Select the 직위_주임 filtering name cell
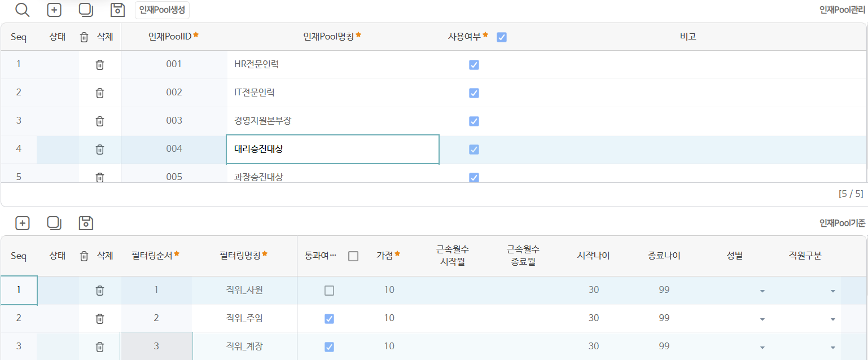The image size is (868, 360). 244,319
